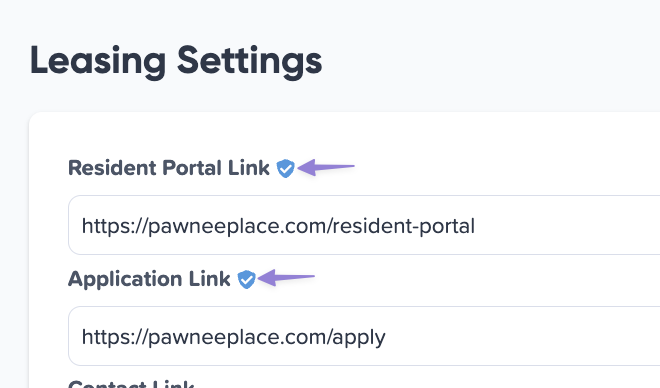The image size is (660, 388).
Task: Click empty space after the apply URL
Action: [522, 337]
